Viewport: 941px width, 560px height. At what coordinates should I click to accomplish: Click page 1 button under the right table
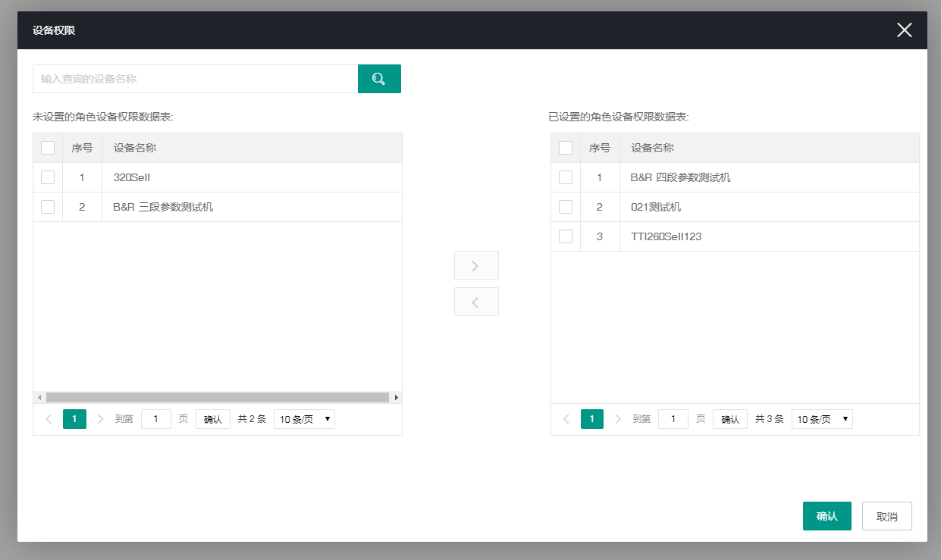pyautogui.click(x=592, y=418)
